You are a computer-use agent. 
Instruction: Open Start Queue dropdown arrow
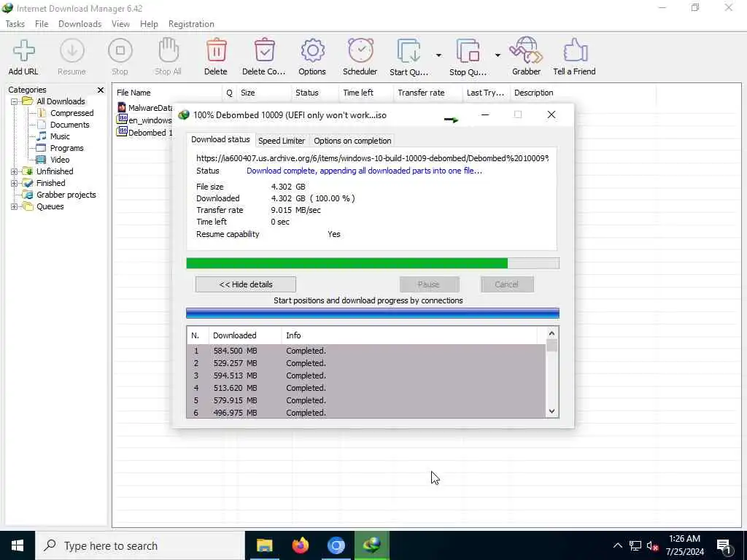pos(438,55)
